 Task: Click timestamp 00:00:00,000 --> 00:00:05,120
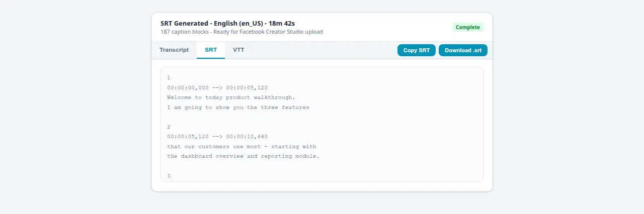[x=217, y=87]
